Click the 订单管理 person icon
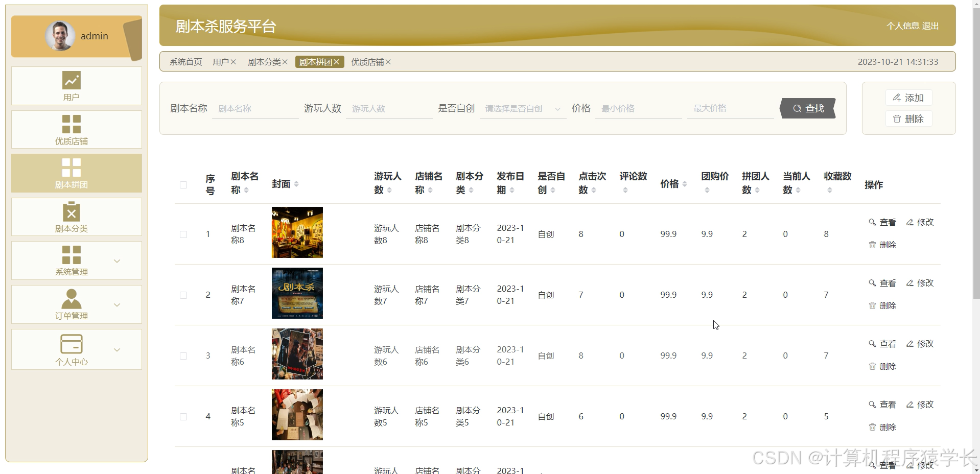This screenshot has width=980, height=474. click(x=72, y=298)
